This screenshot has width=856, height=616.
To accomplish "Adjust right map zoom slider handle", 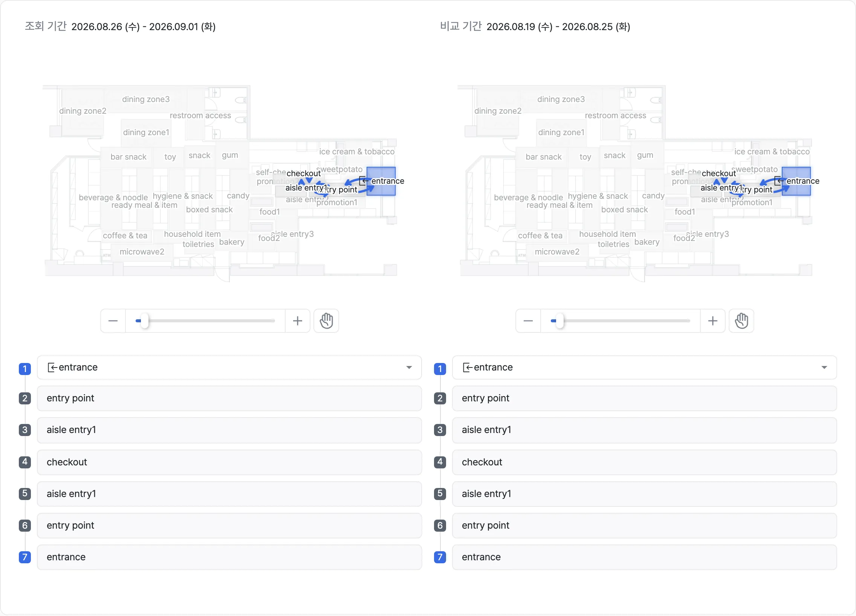I will point(560,321).
